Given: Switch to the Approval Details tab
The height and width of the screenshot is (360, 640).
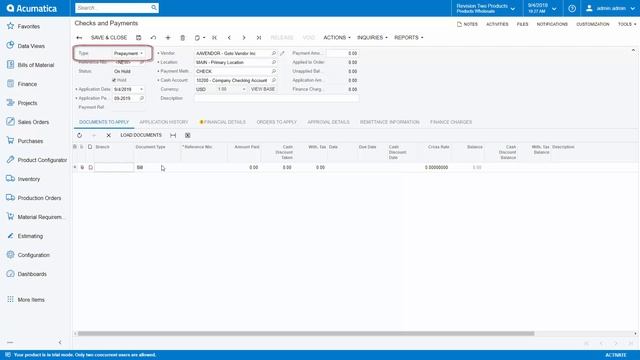Looking at the screenshot, I should click(x=328, y=122).
